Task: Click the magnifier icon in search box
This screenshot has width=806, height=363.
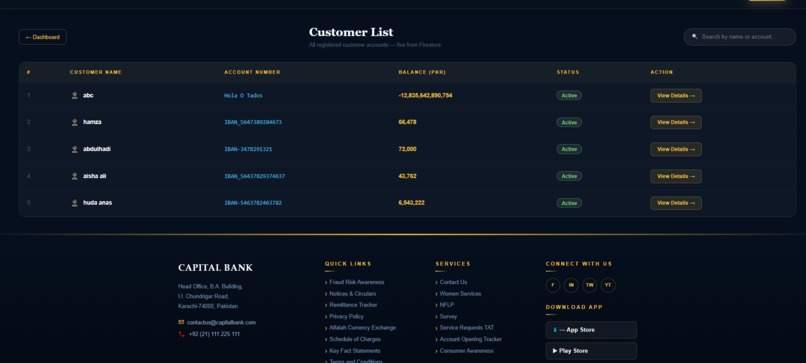Action: [695, 37]
